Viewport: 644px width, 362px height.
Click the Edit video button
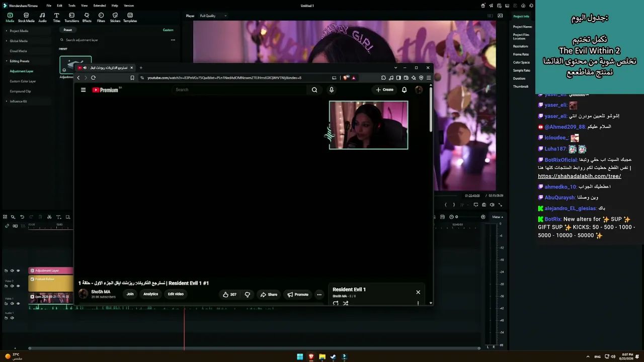tap(176, 294)
